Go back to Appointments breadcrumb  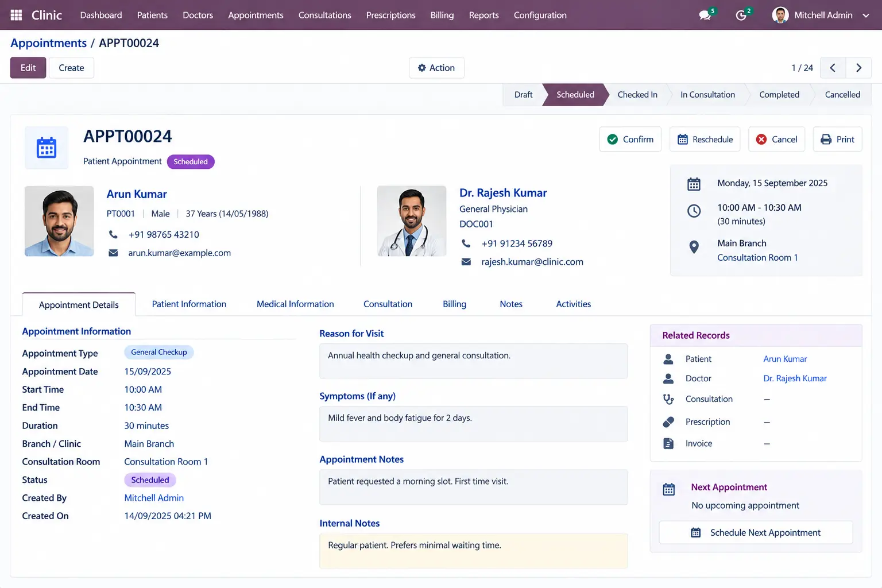click(48, 43)
